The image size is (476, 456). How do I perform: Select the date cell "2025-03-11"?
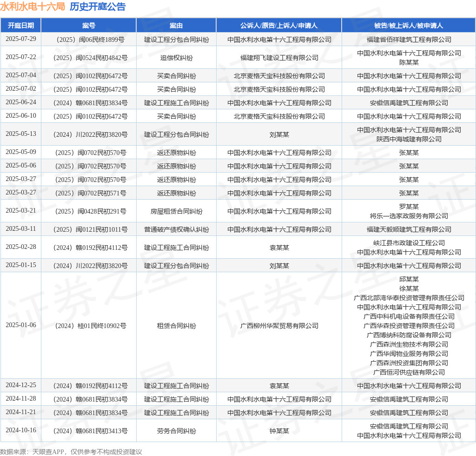click(20, 229)
